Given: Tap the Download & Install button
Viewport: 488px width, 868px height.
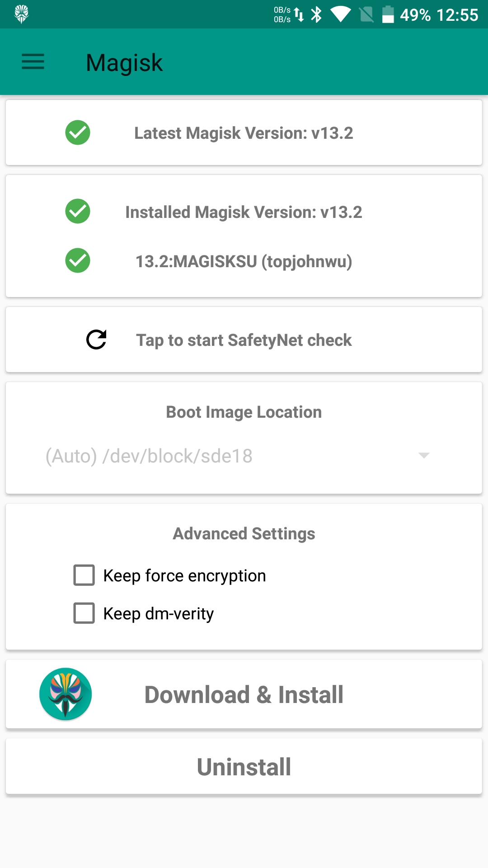Looking at the screenshot, I should click(x=244, y=694).
